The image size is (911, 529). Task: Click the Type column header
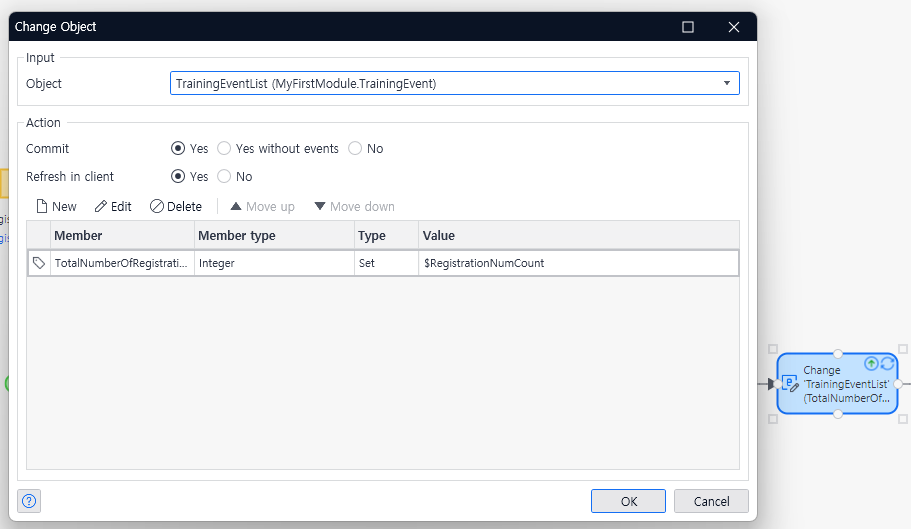(386, 236)
